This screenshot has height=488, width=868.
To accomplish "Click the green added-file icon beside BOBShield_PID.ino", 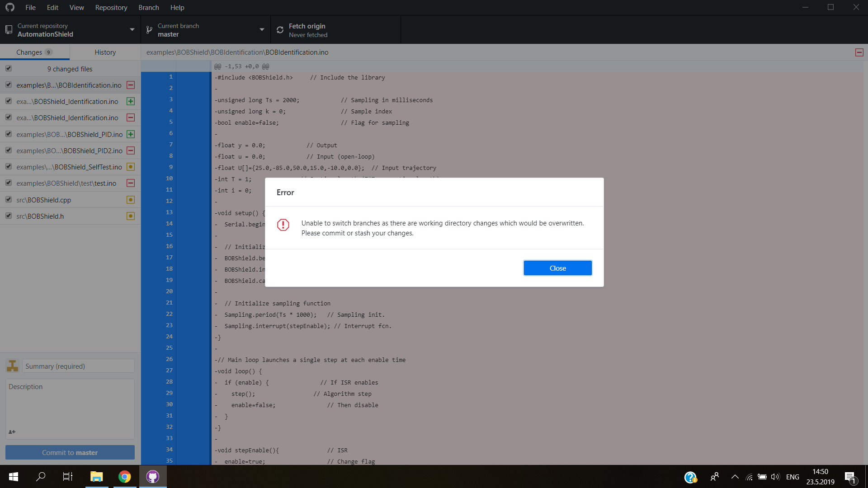I will click(131, 134).
